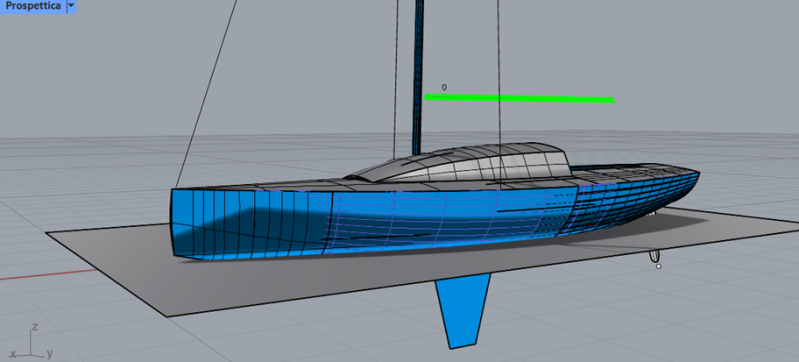Select the white cabin top surface
Screen dimensions: 799x362
click(474, 164)
